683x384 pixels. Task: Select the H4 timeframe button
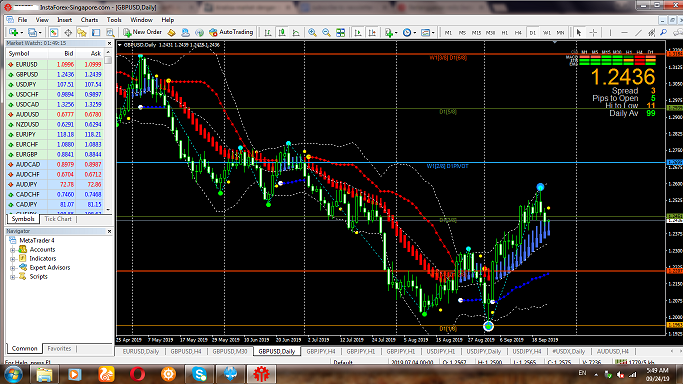click(518, 33)
